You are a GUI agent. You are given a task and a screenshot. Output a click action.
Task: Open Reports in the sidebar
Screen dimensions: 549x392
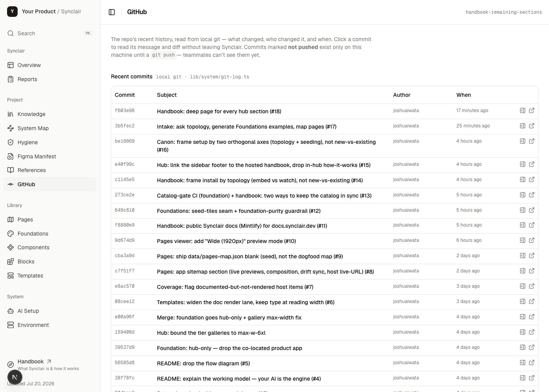50,79
